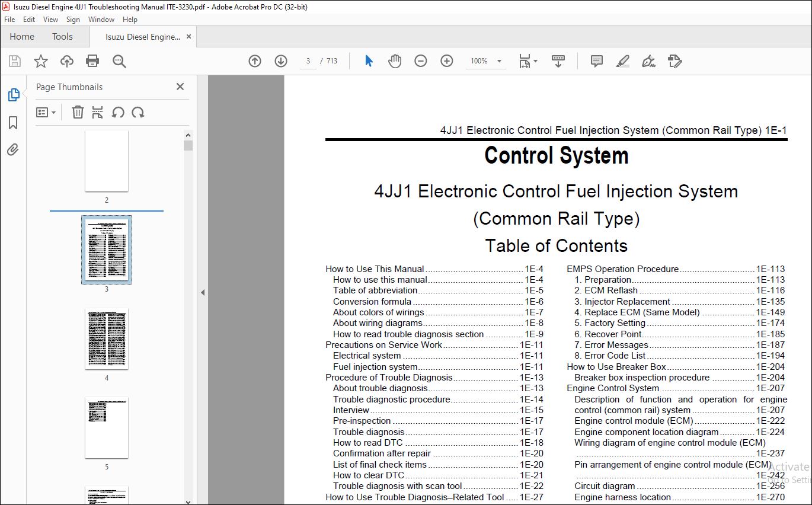Open the Sign menu
This screenshot has height=505, width=812.
point(73,20)
